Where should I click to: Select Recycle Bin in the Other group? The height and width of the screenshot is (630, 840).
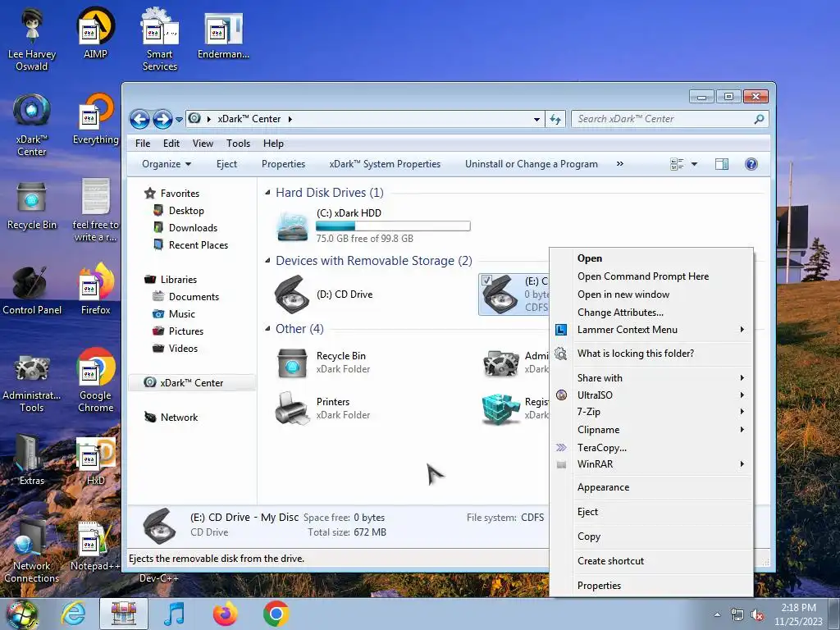click(322, 363)
